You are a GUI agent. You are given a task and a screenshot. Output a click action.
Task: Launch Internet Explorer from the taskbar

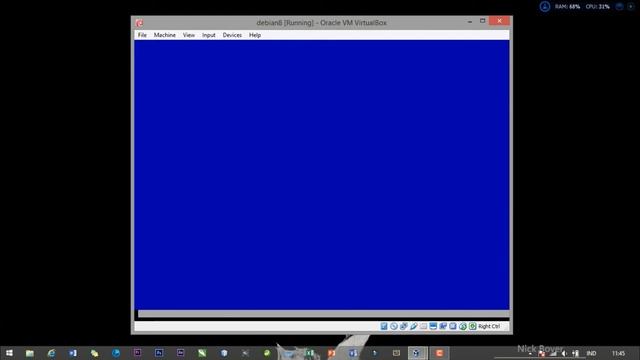[51, 353]
